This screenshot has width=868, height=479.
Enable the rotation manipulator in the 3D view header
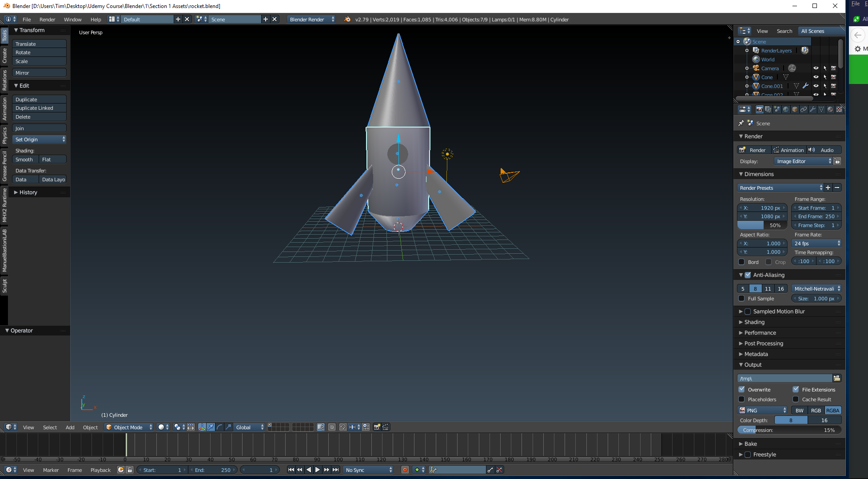pyautogui.click(x=219, y=427)
